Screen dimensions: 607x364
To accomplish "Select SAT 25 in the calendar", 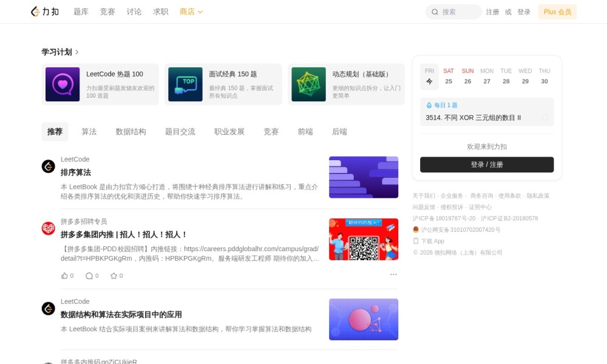I will [449, 76].
